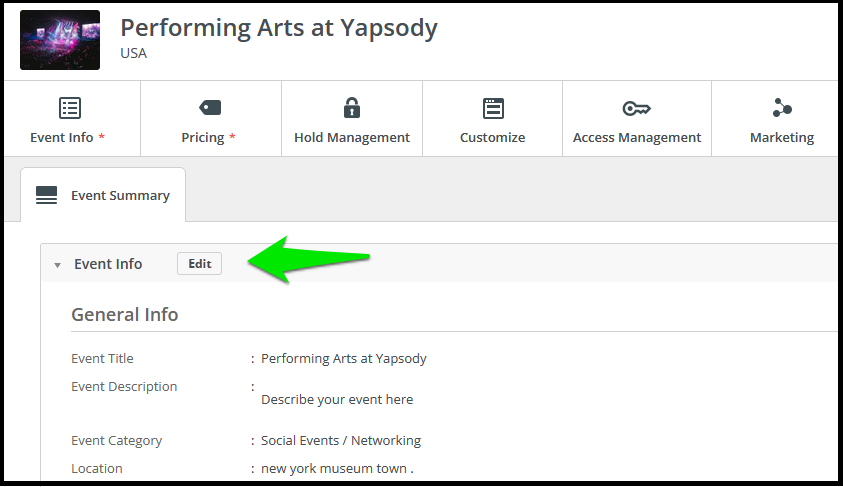Screen dimensions: 843x487
Task: Click the Event Info list icon
Action: pos(70,108)
